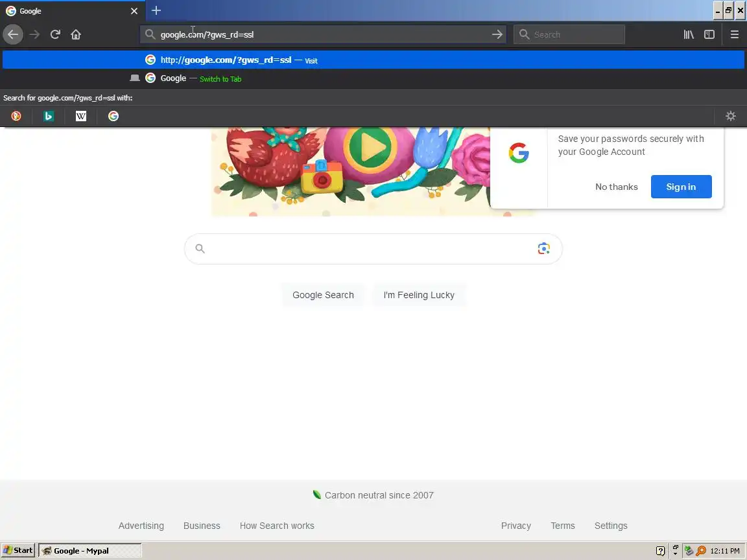Click the address bar URL field
The image size is (747, 560).
pyautogui.click(x=324, y=34)
